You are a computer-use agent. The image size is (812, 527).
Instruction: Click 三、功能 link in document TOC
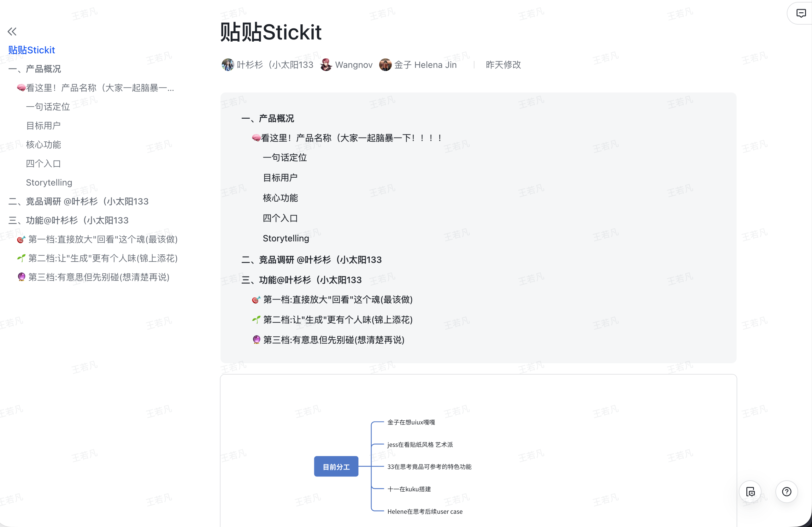(302, 280)
